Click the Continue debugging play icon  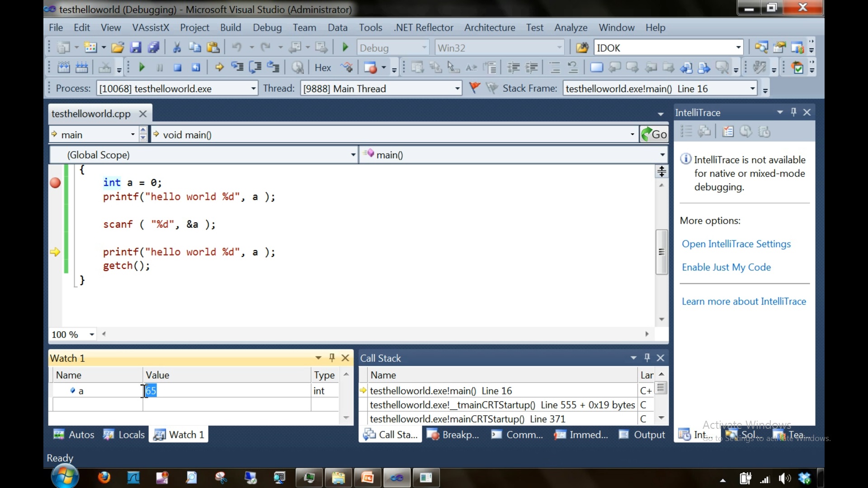[x=142, y=68]
